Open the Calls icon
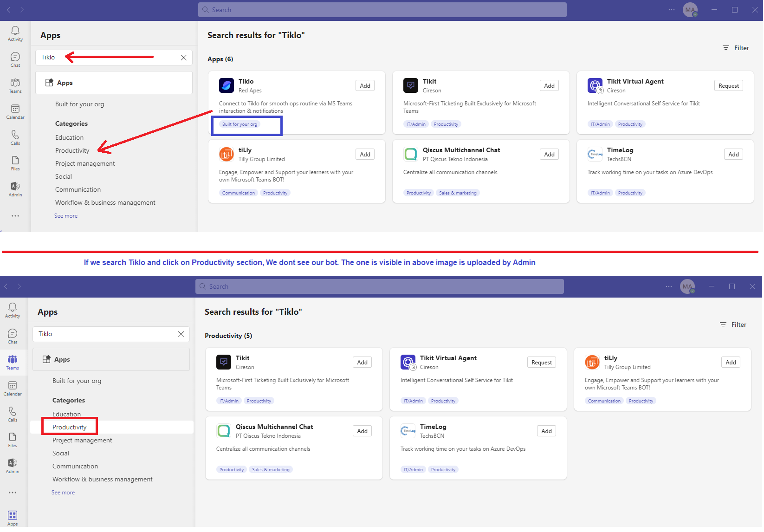 click(x=15, y=137)
